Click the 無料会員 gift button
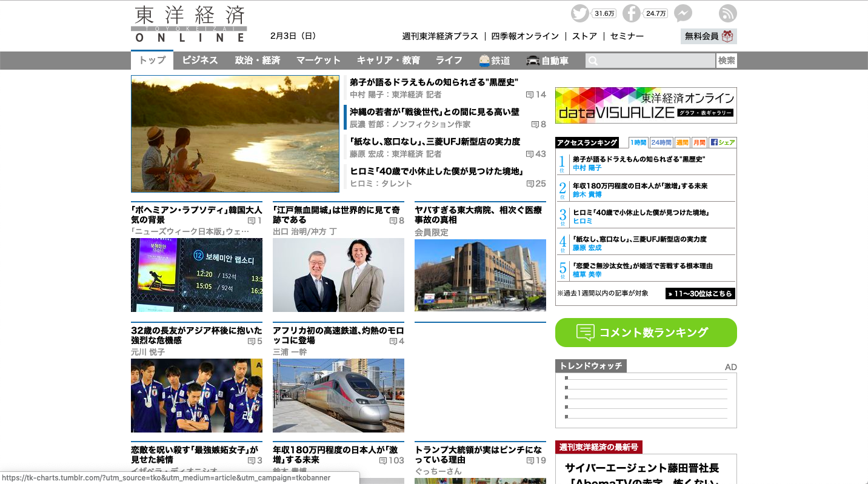Image resolution: width=868 pixels, height=484 pixels. tap(709, 36)
